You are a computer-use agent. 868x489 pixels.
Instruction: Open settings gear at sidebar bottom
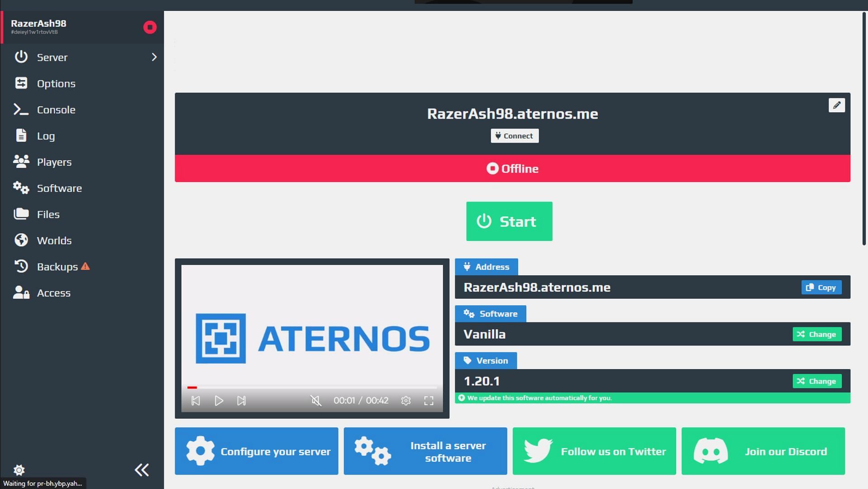[x=19, y=470]
